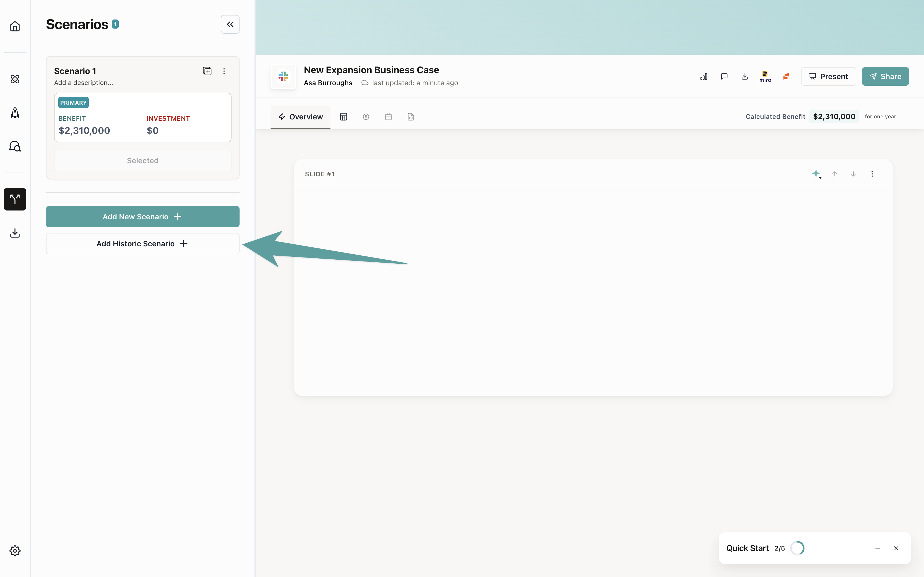Click the Add a description field
Viewport: 924px width, 577px height.
pos(84,83)
